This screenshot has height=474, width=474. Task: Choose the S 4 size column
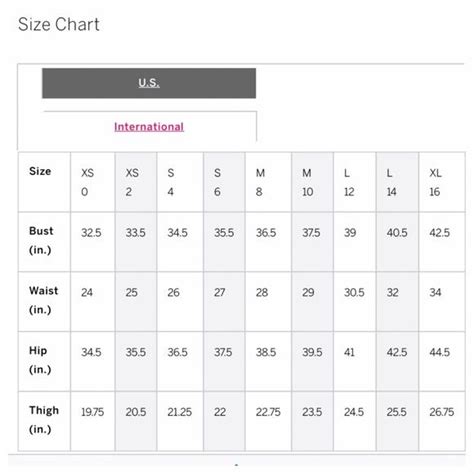click(180, 182)
